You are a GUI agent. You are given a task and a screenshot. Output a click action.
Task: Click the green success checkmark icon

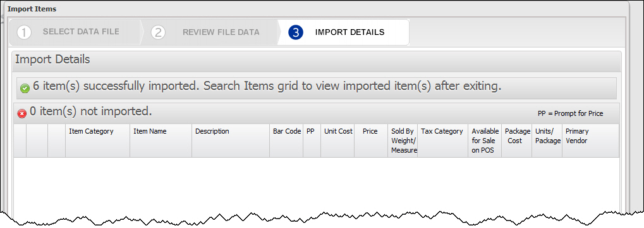point(25,88)
